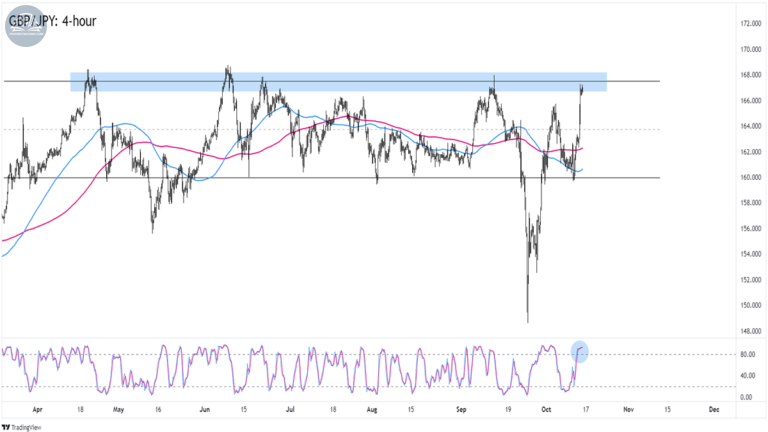Click the Aug date label
768x432 pixels.
tap(372, 409)
